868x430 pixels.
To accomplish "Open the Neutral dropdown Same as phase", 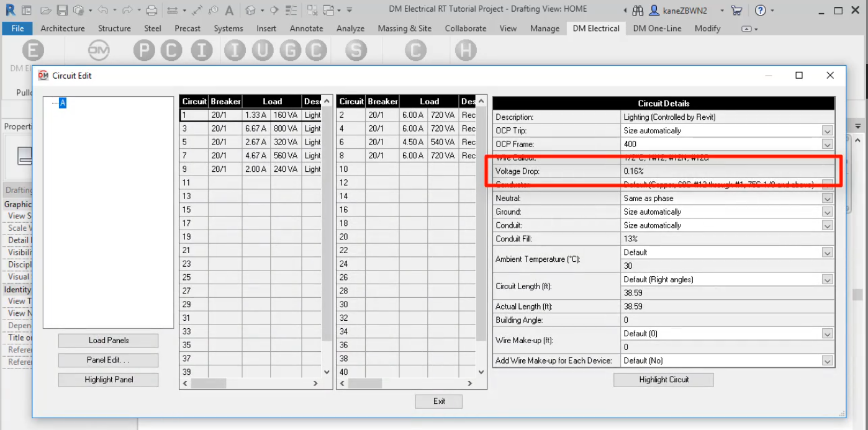I will 827,199.
